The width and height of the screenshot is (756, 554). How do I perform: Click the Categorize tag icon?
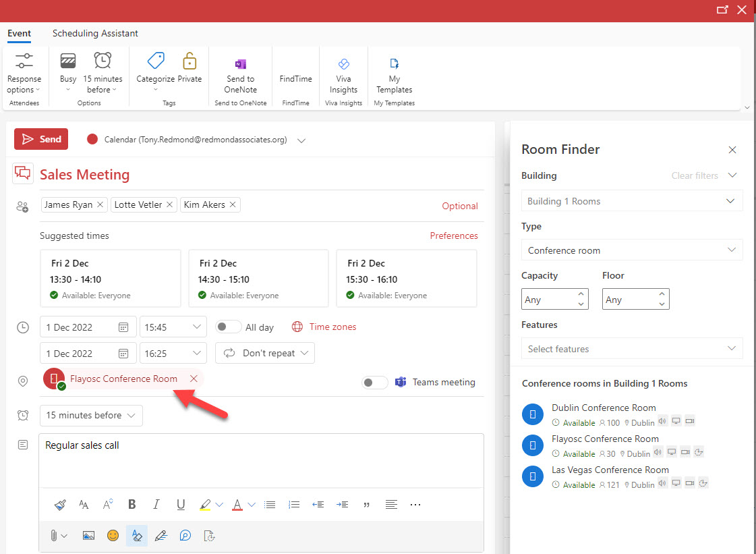coord(156,61)
